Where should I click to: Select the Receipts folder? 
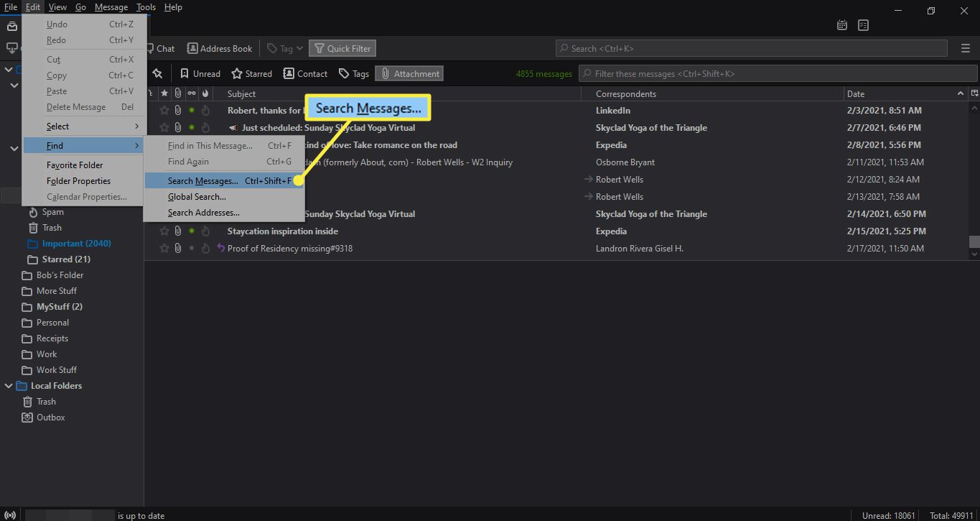click(52, 338)
